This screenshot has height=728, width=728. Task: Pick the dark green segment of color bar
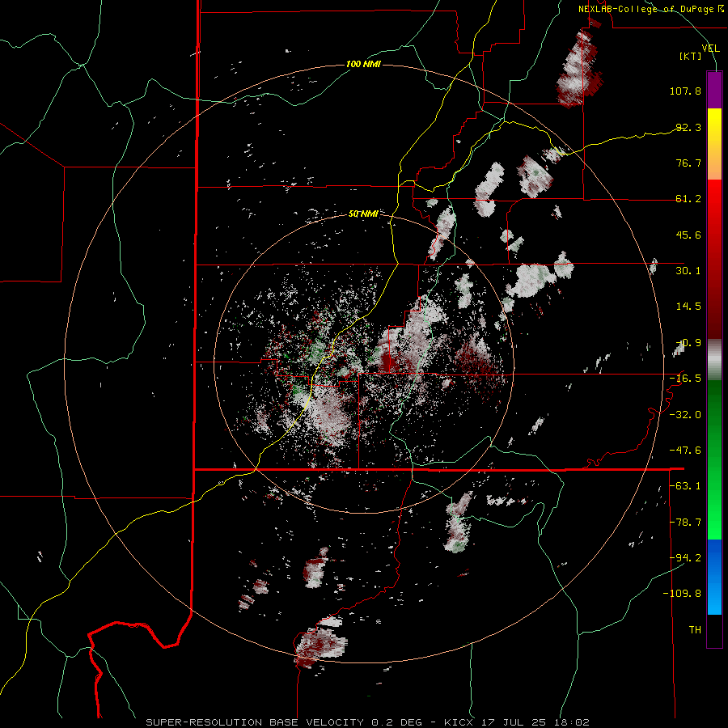coord(714,418)
